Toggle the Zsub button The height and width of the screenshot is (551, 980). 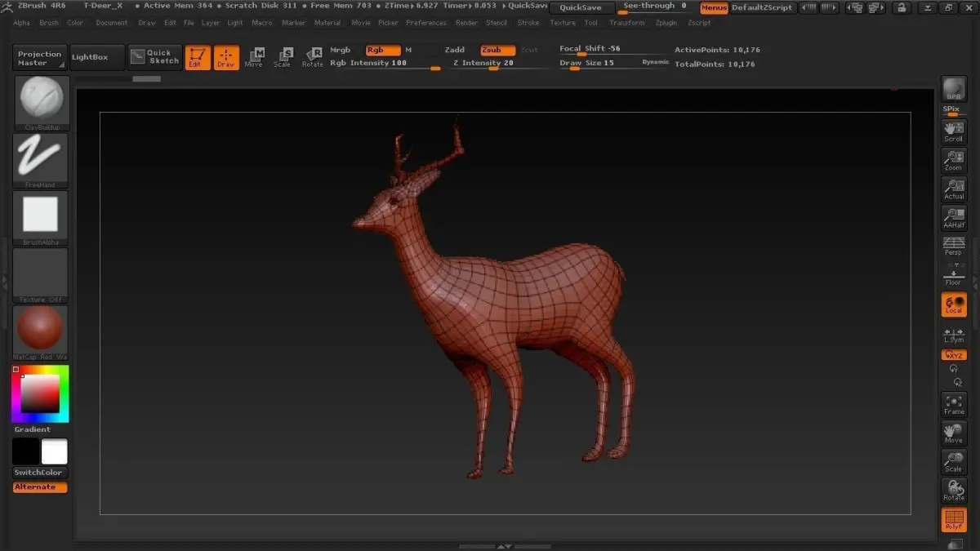pyautogui.click(x=497, y=51)
